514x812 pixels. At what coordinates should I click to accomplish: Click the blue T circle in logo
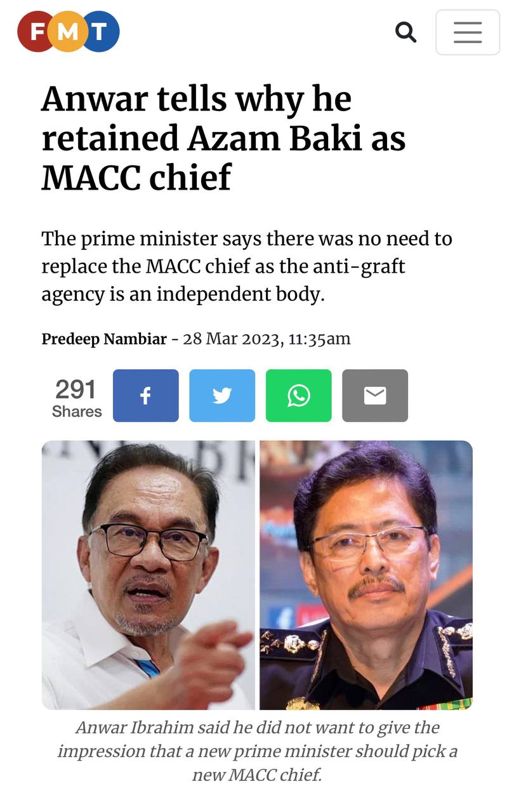tap(100, 32)
